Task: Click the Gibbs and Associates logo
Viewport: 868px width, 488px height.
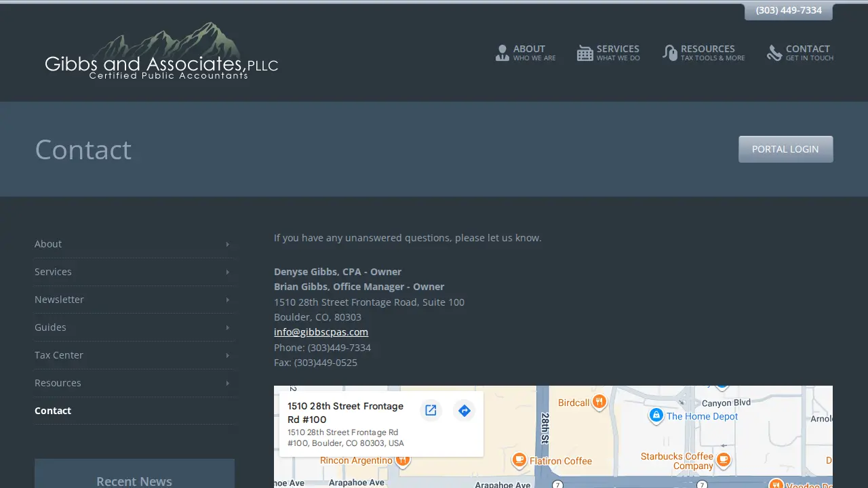Action: [x=161, y=52]
